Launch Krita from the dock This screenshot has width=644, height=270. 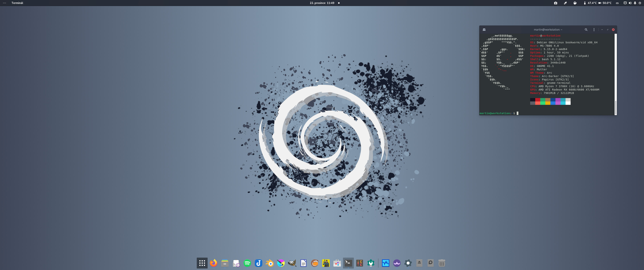[281, 263]
